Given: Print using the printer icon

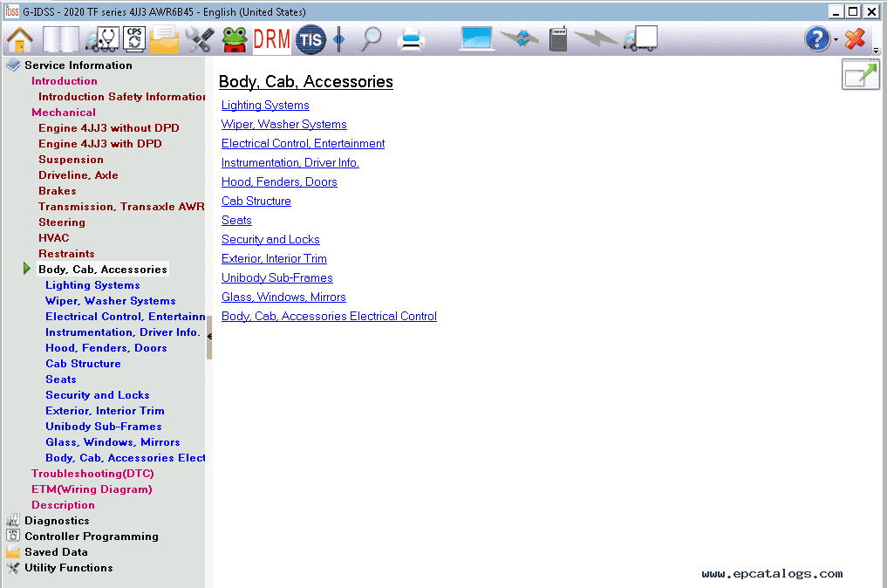Looking at the screenshot, I should tap(411, 39).
